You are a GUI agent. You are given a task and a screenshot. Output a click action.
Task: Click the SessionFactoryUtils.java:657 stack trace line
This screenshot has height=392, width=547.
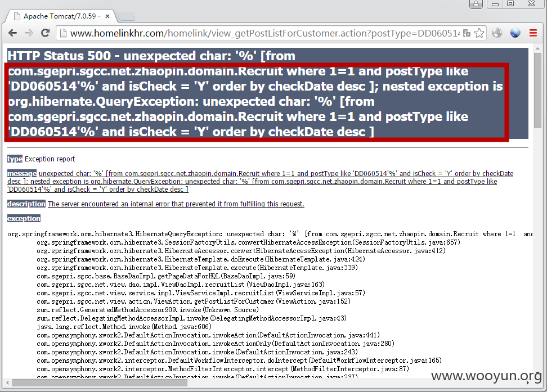(248, 242)
